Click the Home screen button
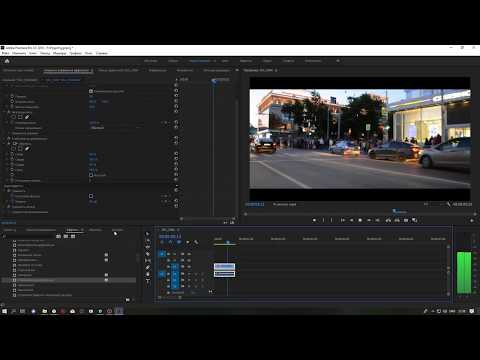This screenshot has width=480, height=360. 7,61
